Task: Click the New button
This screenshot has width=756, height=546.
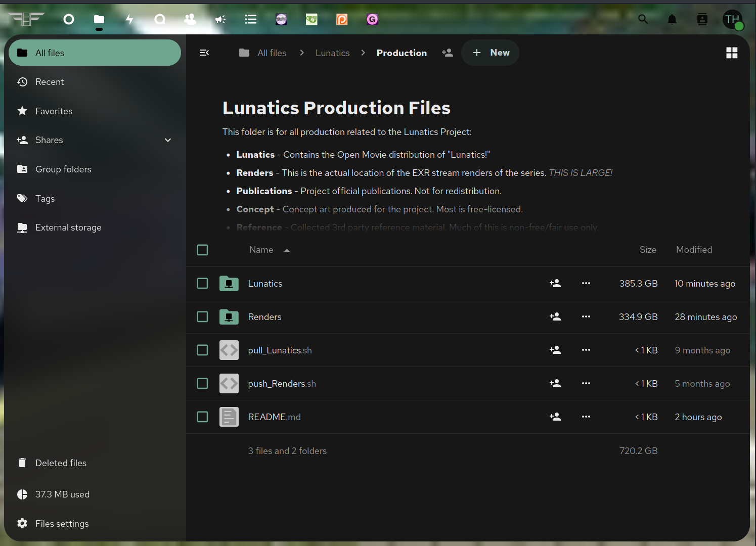Action: [490, 53]
